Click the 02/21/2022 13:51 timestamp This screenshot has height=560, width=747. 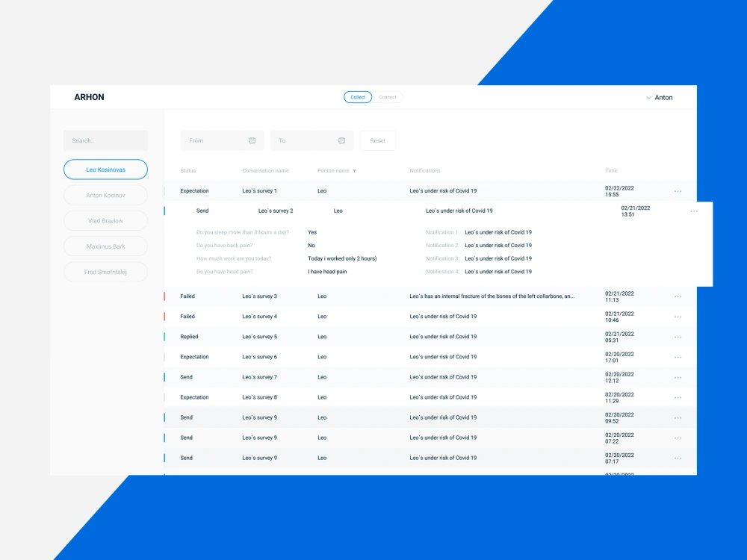point(636,211)
